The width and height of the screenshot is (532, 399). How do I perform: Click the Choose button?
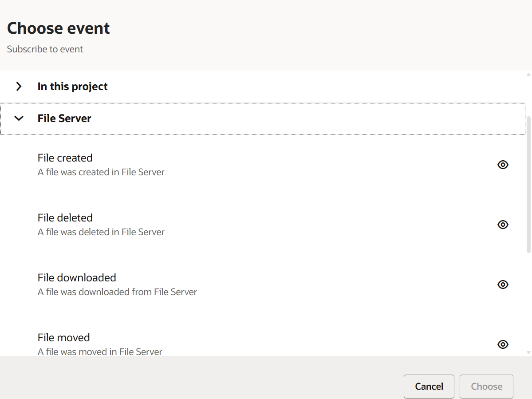point(486,387)
